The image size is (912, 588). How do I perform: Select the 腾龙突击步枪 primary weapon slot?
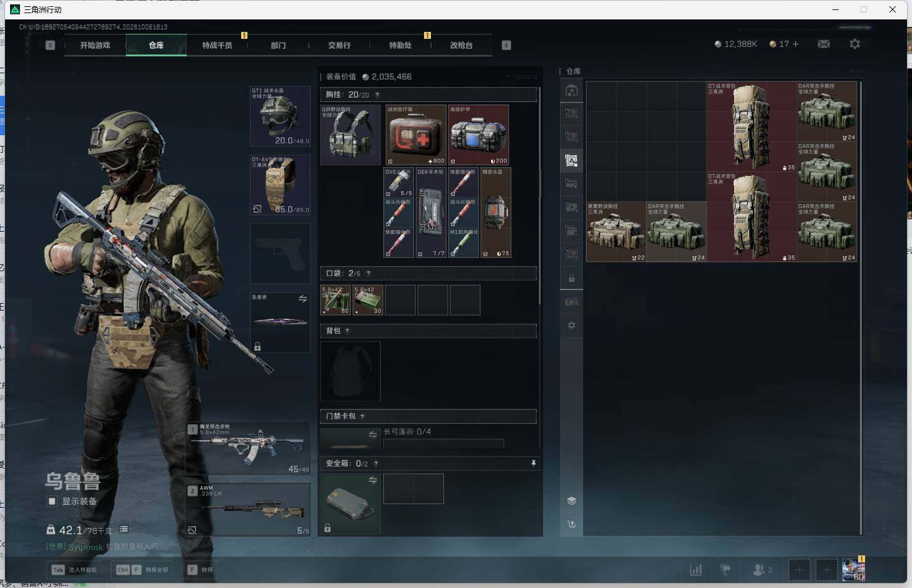point(248,448)
